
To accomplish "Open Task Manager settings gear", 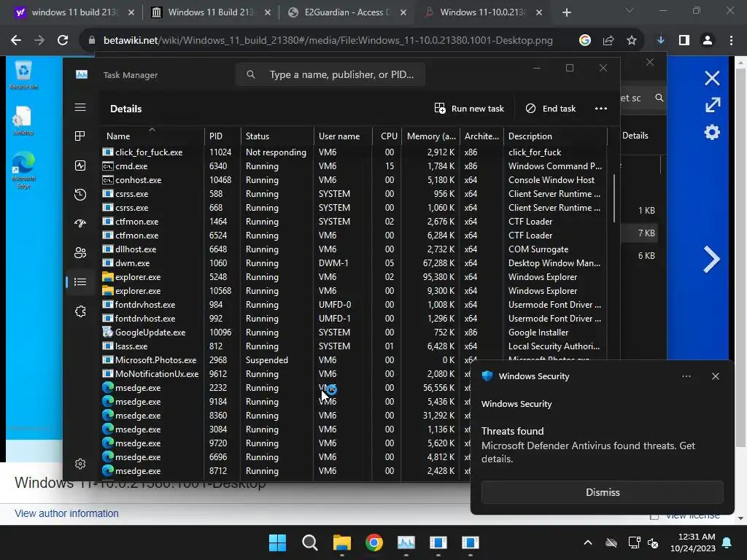I will 80,464.
